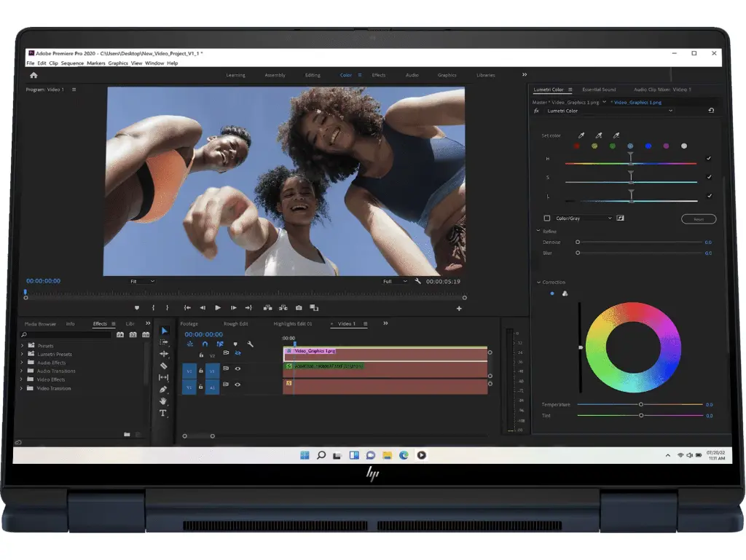This screenshot has height=560, width=746.
Task: Select the Slip tool
Action: coord(164,377)
